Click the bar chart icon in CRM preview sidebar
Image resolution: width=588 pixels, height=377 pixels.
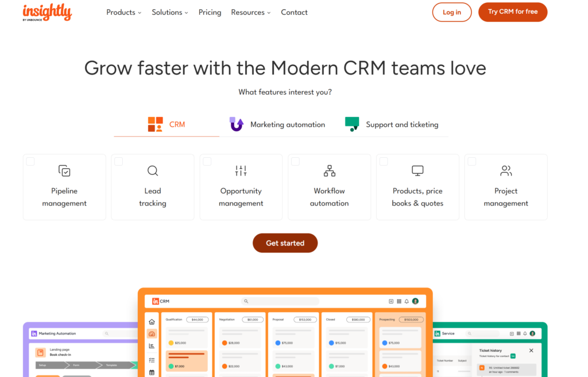pyautogui.click(x=152, y=346)
